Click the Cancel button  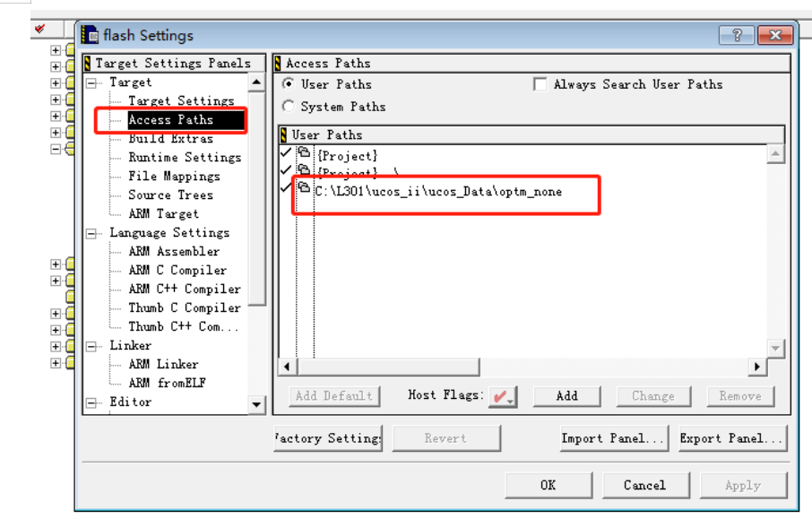coord(646,485)
